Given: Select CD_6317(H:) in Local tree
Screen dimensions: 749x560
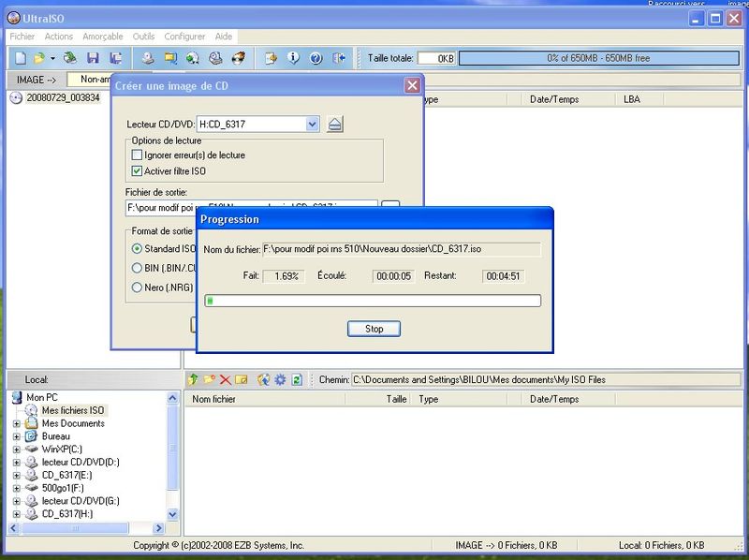Looking at the screenshot, I should click(67, 514).
